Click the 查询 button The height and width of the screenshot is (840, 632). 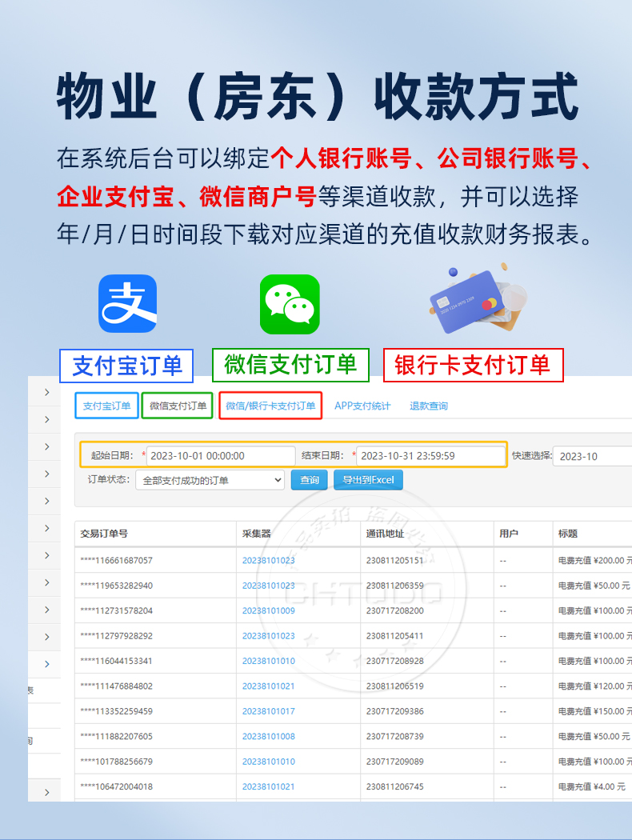(x=309, y=480)
